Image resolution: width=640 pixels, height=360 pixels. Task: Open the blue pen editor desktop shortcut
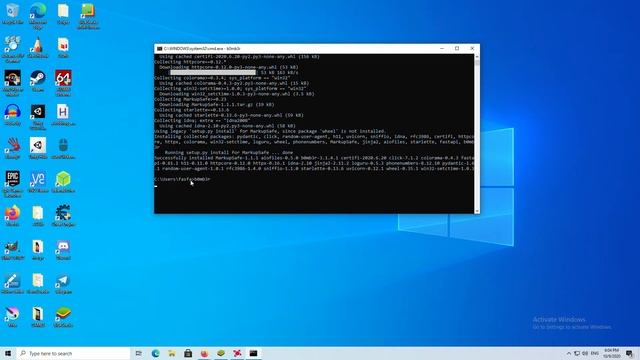tap(13, 283)
